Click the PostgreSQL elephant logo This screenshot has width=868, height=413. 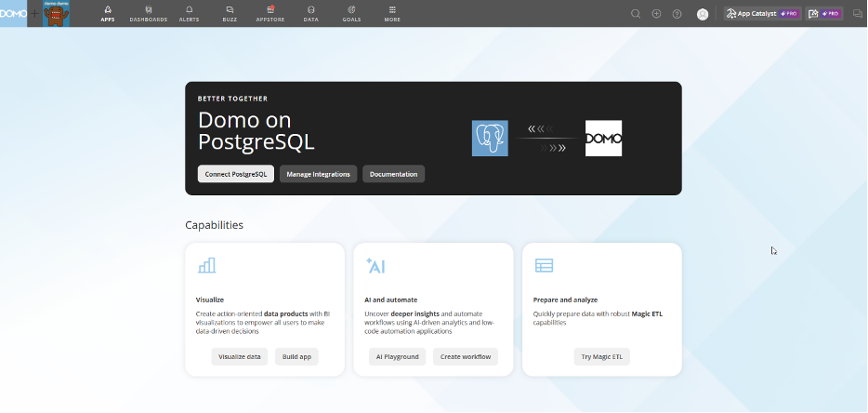[490, 138]
